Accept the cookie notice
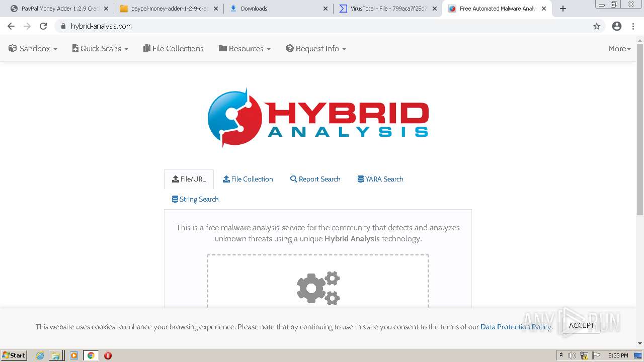 (581, 325)
